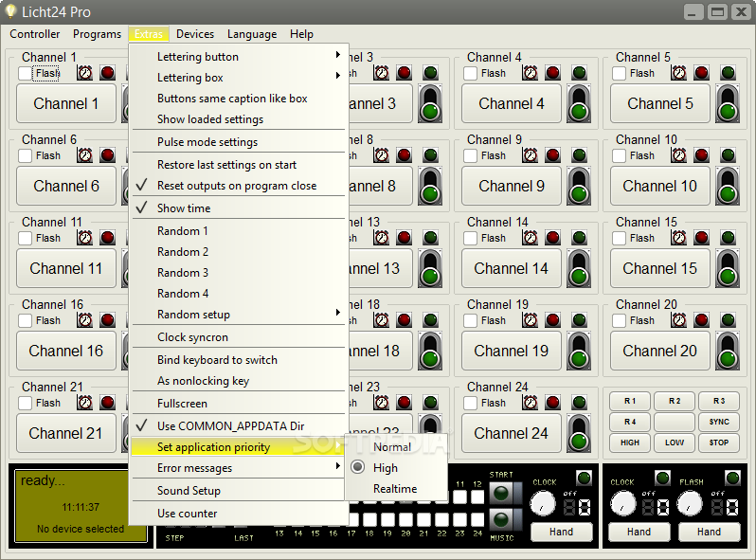Open Channel 9 alarm clock timer icon

[x=530, y=155]
